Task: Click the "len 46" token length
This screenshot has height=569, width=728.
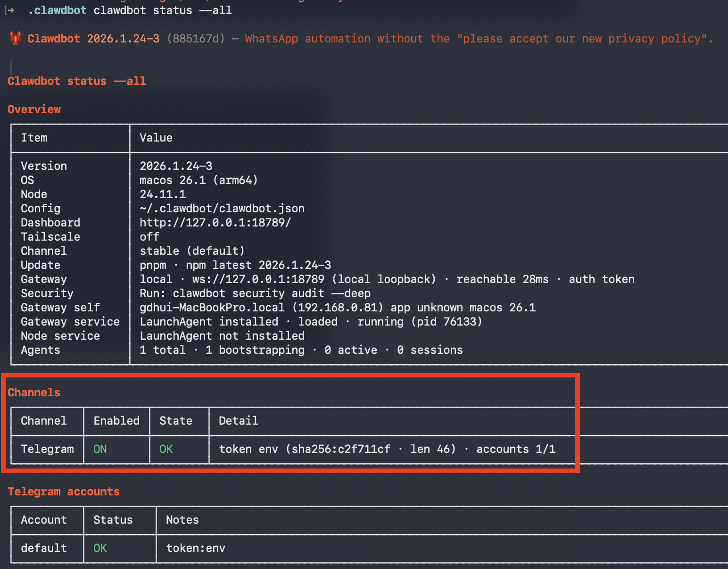Action: tap(430, 449)
